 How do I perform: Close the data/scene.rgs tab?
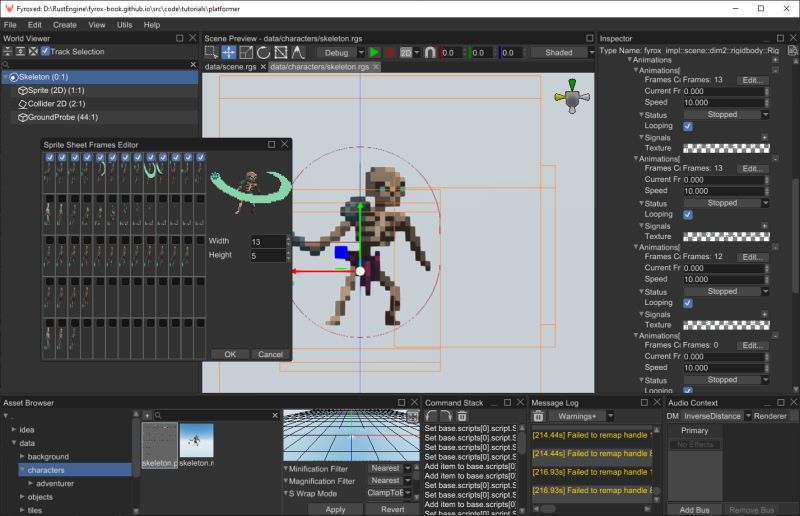[x=263, y=67]
